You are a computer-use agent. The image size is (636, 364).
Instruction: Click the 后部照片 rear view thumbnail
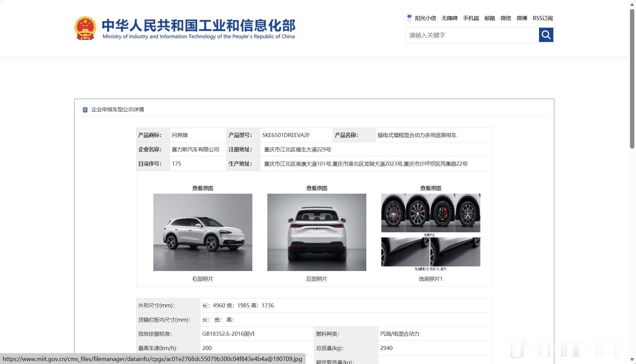[x=316, y=232]
